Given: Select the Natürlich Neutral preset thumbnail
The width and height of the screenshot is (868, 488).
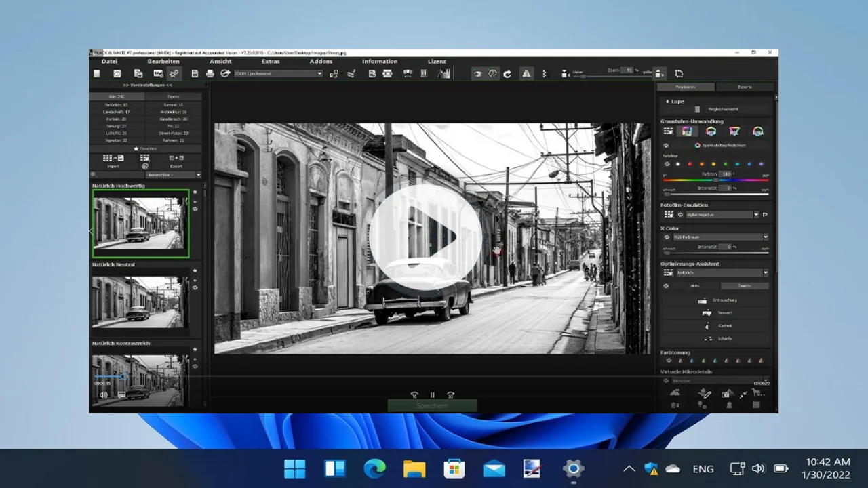Looking at the screenshot, I should [x=140, y=302].
